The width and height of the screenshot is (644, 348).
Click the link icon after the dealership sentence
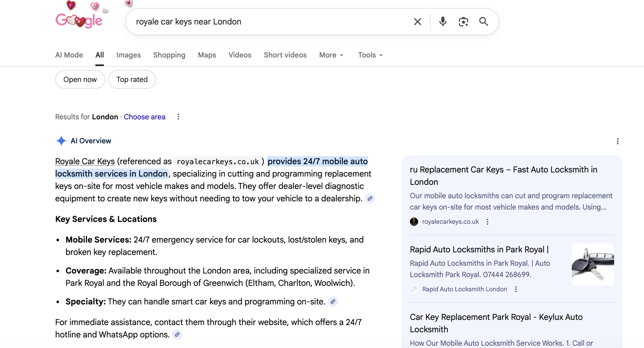coord(370,198)
